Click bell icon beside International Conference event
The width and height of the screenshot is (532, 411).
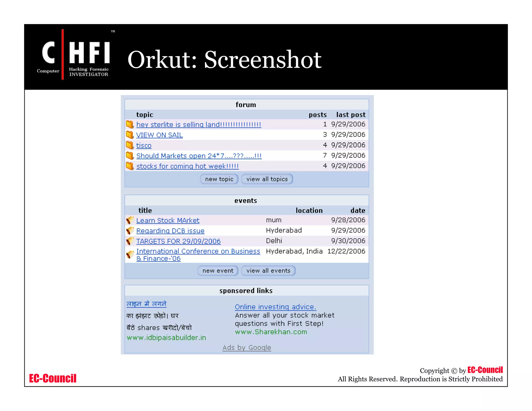[x=130, y=254]
